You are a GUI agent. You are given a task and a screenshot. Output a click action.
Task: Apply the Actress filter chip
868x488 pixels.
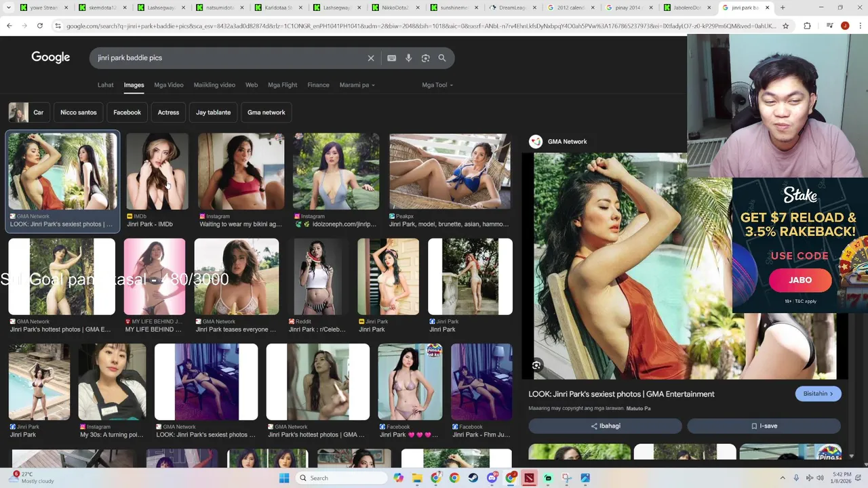(x=168, y=113)
